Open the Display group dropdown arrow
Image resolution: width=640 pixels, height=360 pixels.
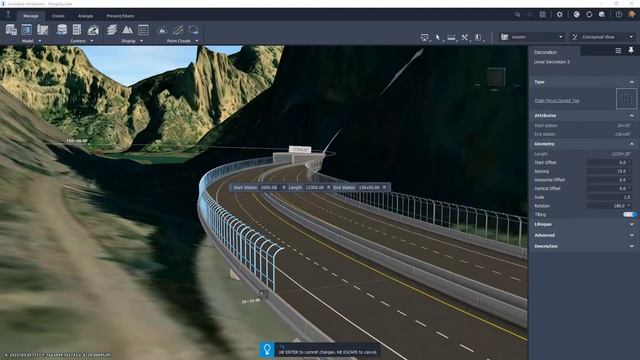(142, 41)
